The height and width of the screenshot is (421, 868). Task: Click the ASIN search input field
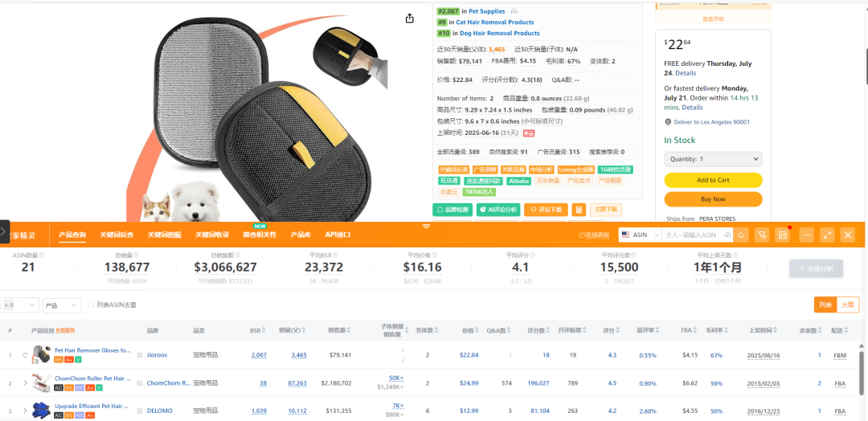(691, 235)
